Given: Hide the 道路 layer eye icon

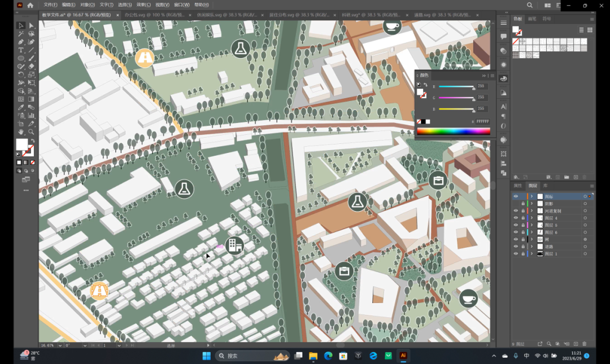Looking at the screenshot, I should (x=516, y=246).
